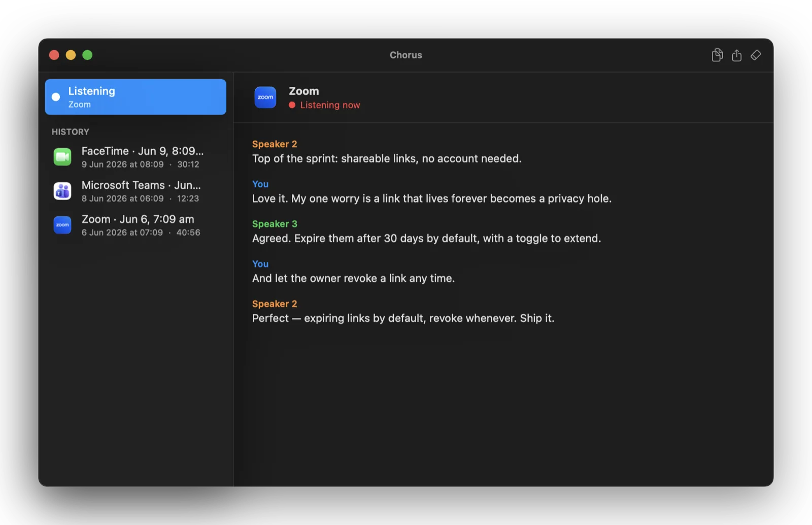Click the eraser clear icon in toolbar
The height and width of the screenshot is (525, 812).
pyautogui.click(x=756, y=55)
